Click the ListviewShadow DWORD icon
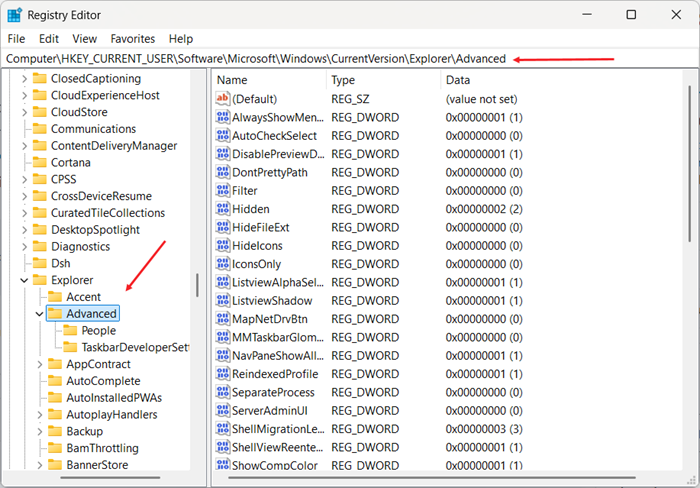 coord(222,300)
